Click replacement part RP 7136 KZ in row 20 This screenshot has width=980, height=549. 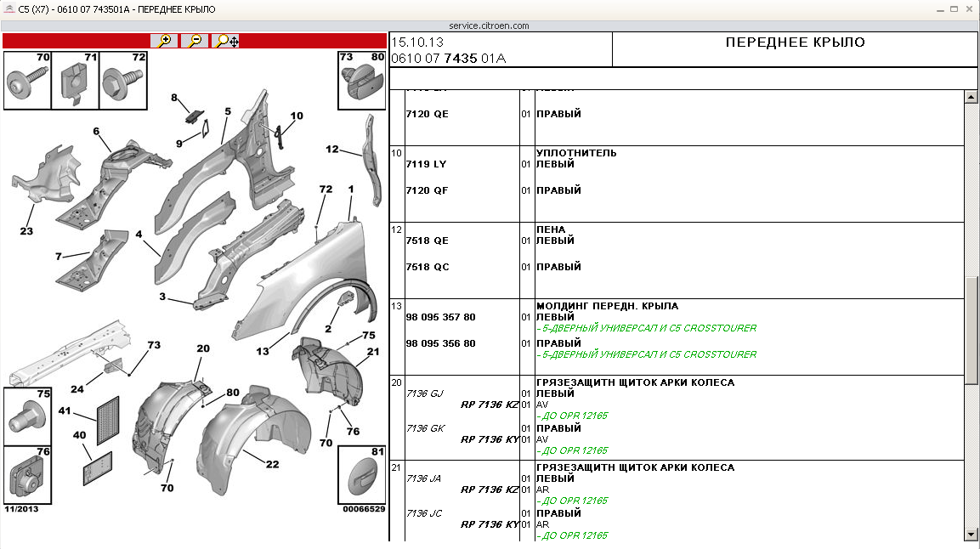pos(490,405)
